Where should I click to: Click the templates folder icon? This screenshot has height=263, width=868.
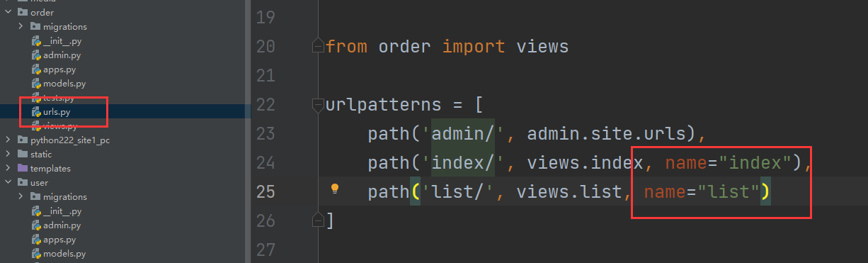(x=23, y=168)
